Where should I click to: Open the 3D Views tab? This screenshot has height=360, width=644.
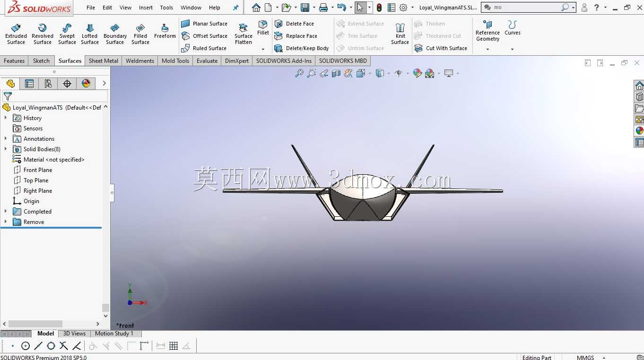tap(75, 334)
